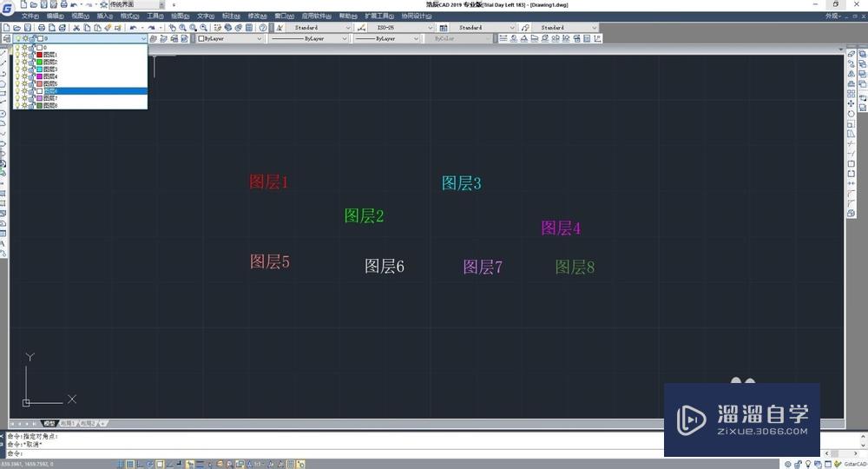Click the Erase tool in Modify toolbar
The image size is (868, 469).
click(x=852, y=54)
